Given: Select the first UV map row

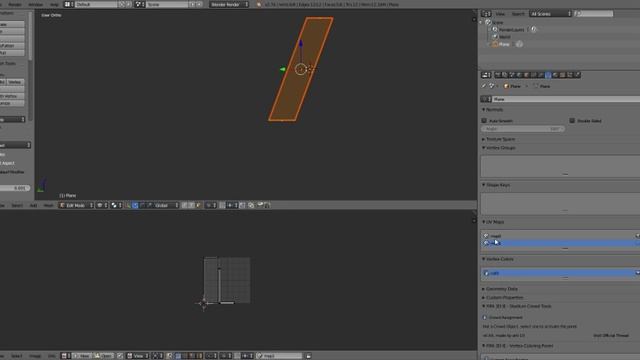Looking at the screenshot, I should 560,236.
